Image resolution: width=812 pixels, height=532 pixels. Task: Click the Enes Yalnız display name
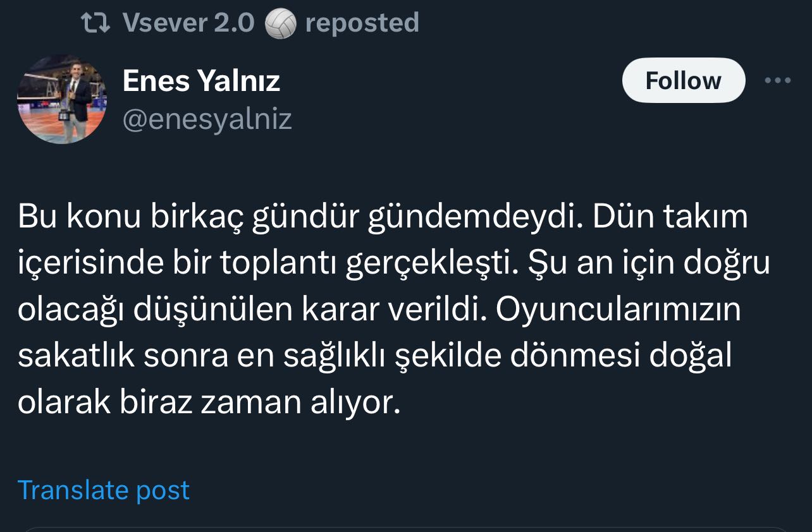201,81
